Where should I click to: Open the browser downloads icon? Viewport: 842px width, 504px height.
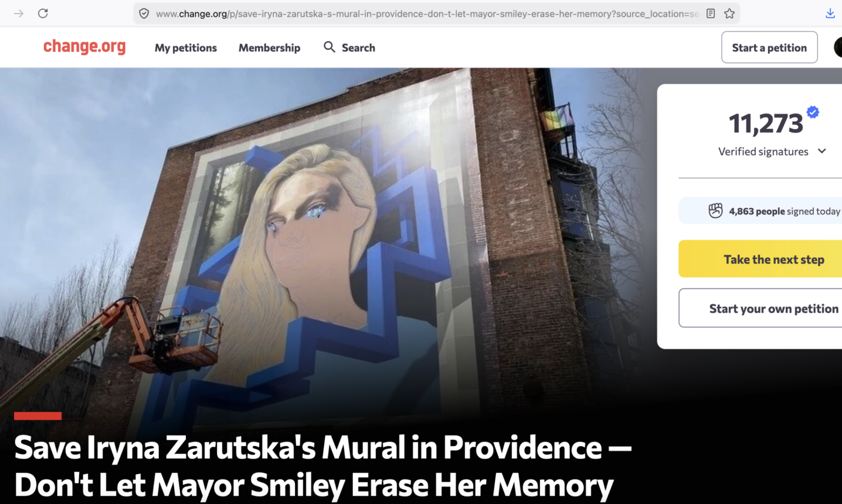point(830,14)
